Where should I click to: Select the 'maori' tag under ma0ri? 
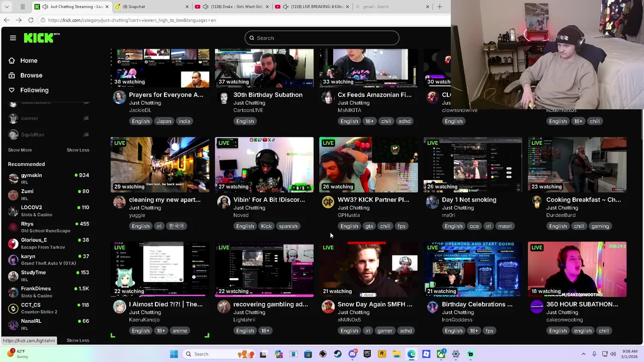505,226
